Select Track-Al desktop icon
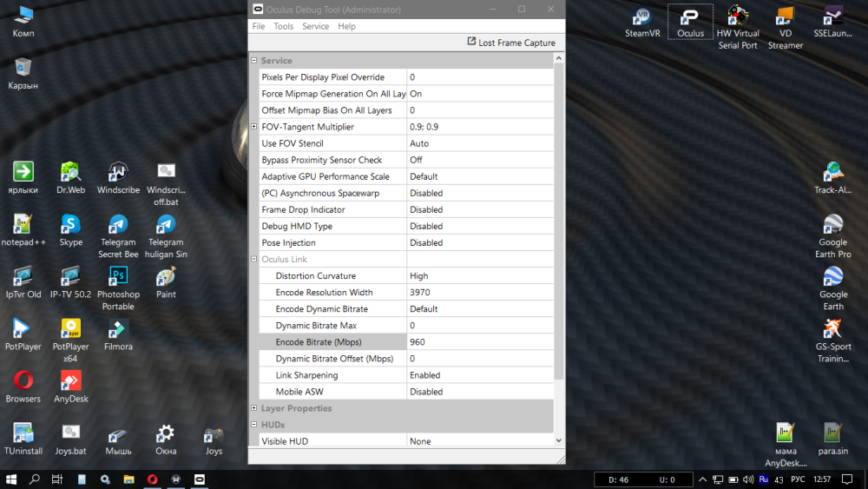 click(x=832, y=178)
